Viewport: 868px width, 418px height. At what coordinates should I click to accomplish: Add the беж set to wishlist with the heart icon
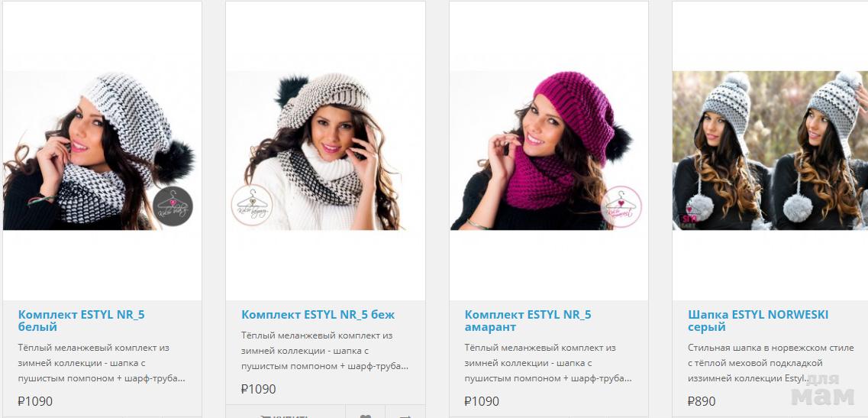(x=366, y=413)
